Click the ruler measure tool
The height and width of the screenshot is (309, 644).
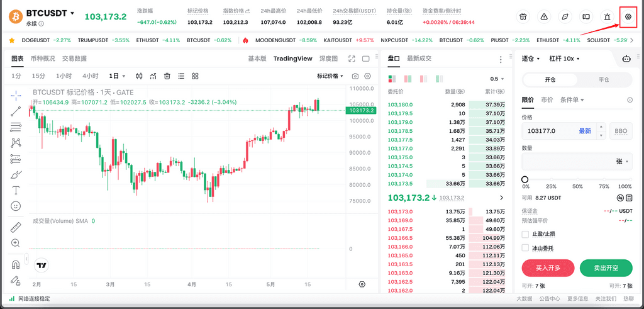pos(16,227)
